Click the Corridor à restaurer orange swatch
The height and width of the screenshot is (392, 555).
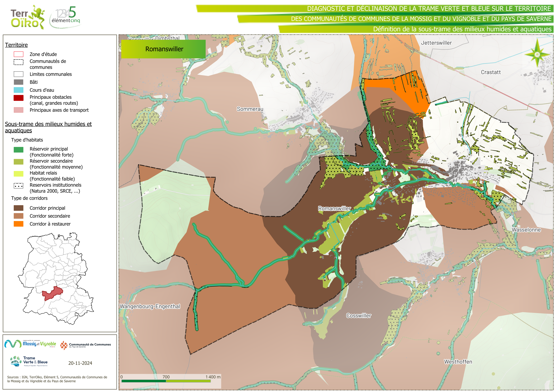18,224
